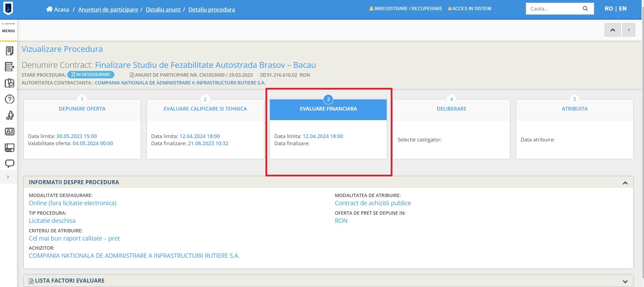
Task: Open the ID card sidebar icon
Action: pyautogui.click(x=10, y=131)
